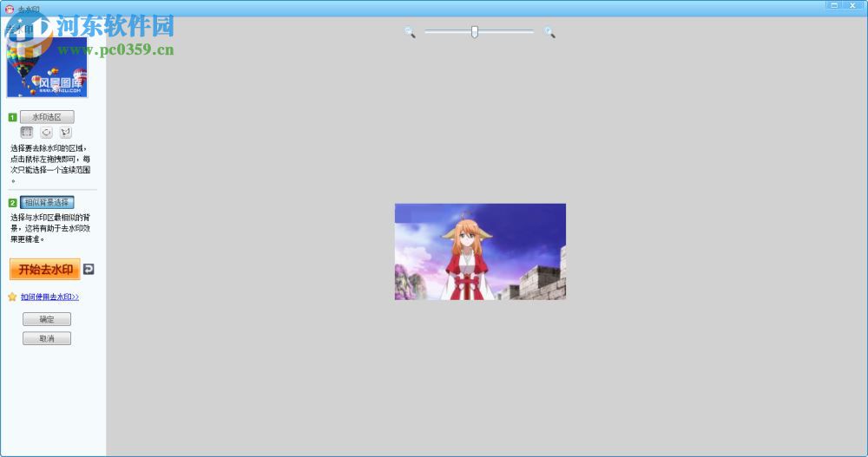868x457 pixels.
Task: Click the 相似背景选择 button
Action: click(x=47, y=203)
